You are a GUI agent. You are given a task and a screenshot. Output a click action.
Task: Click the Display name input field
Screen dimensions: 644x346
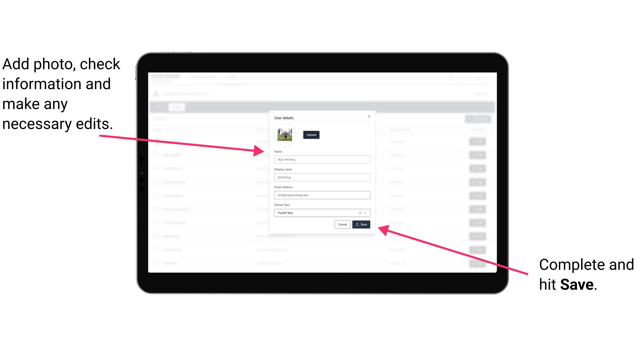(322, 177)
